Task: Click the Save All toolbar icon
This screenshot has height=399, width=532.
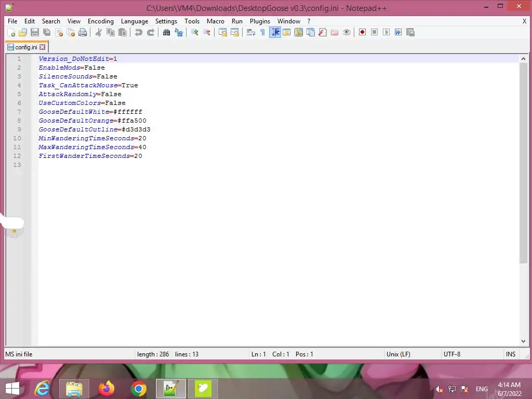Action: [46, 32]
